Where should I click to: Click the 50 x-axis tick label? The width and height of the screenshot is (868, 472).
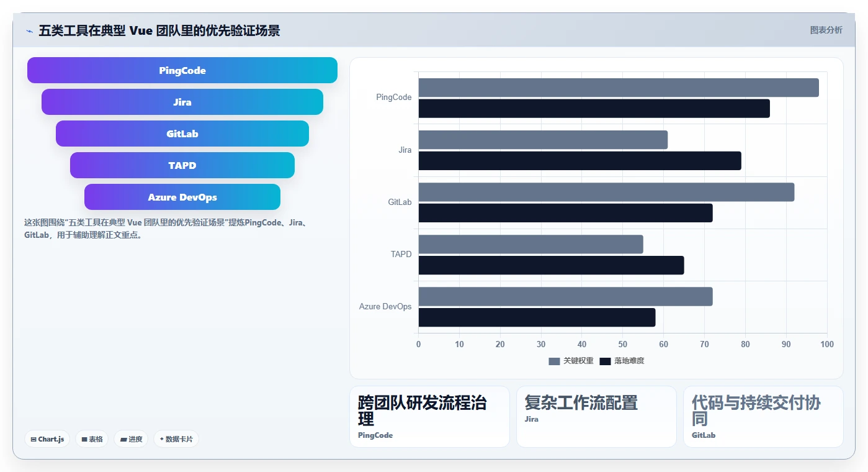(623, 344)
